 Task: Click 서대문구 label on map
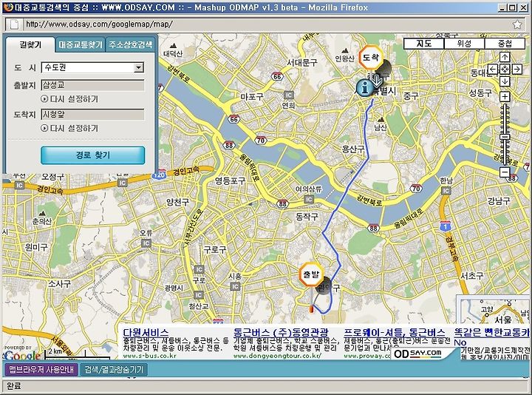click(302, 62)
